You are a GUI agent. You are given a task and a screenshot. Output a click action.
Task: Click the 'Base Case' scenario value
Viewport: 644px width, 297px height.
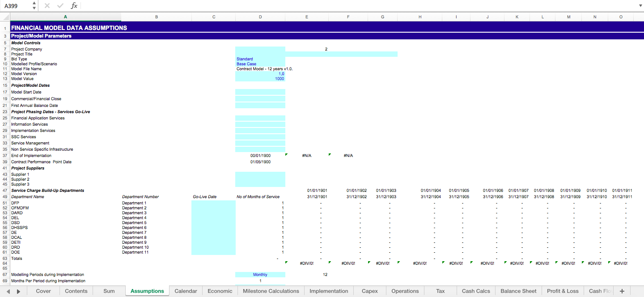pyautogui.click(x=246, y=64)
